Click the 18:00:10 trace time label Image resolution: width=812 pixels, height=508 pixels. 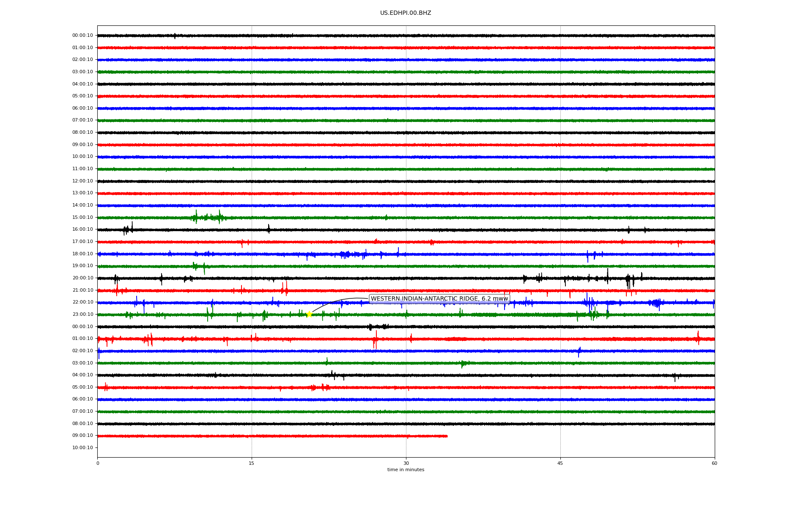click(82, 254)
